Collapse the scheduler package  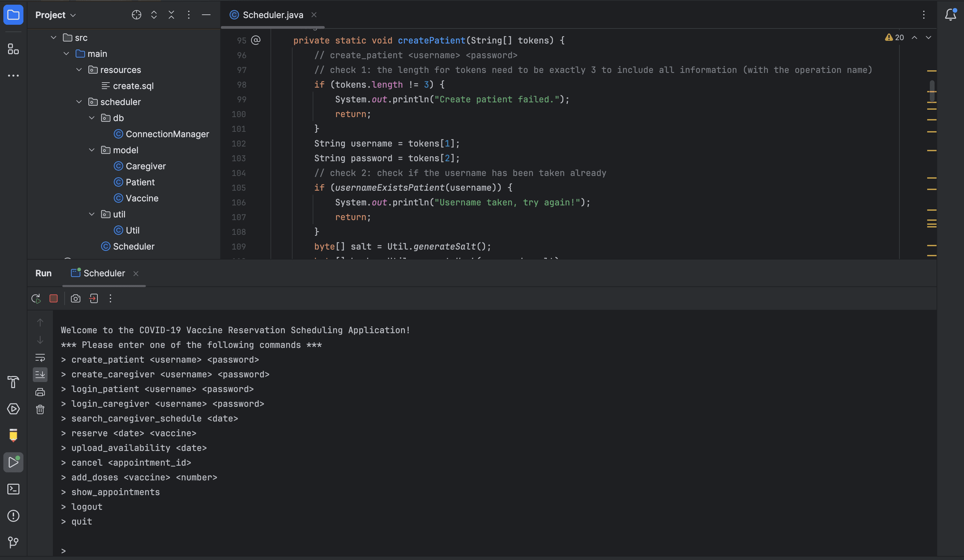click(79, 102)
